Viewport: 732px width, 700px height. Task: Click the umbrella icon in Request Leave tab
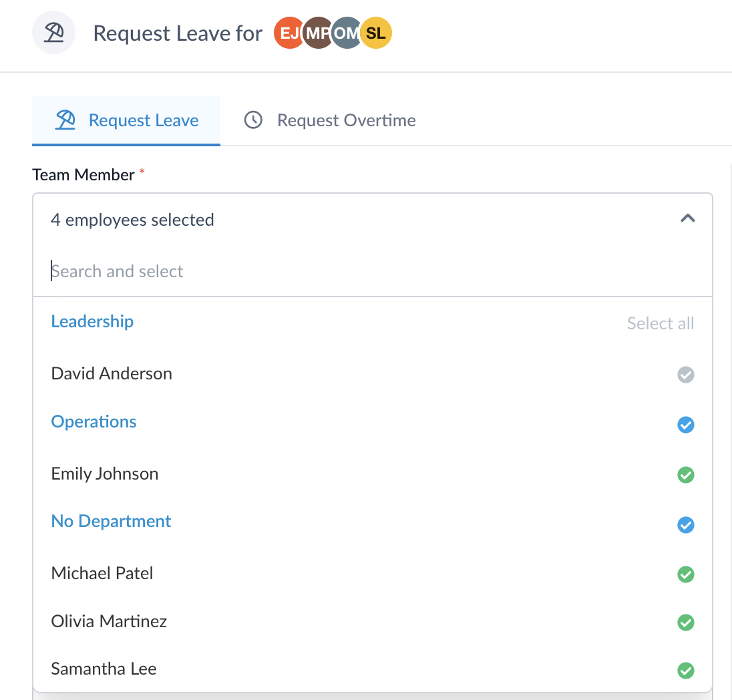tap(65, 120)
